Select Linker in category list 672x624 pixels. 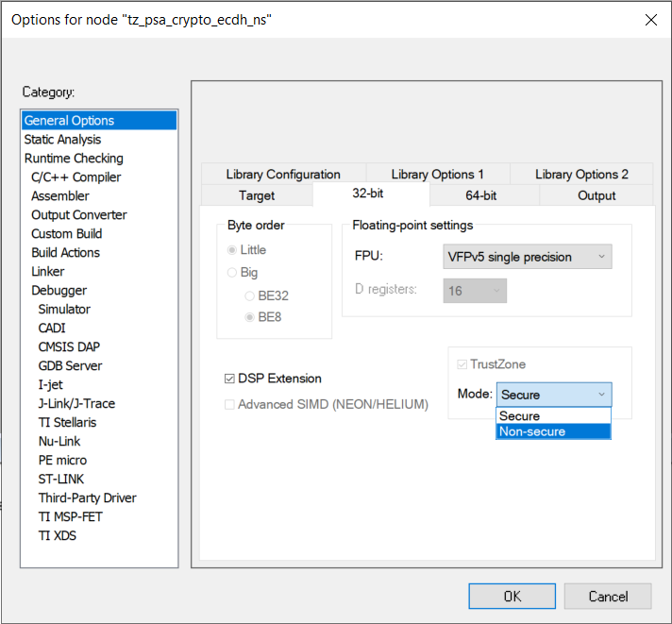48,272
